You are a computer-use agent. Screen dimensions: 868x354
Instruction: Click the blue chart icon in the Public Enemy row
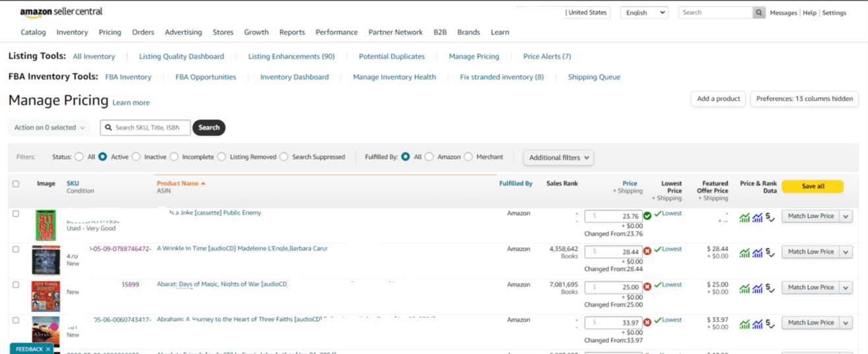[x=757, y=218]
